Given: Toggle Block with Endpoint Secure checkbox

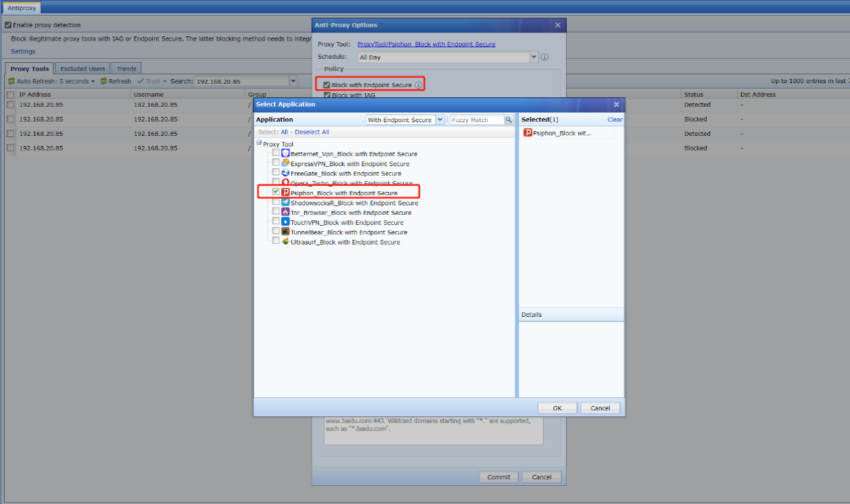Looking at the screenshot, I should 327,85.
